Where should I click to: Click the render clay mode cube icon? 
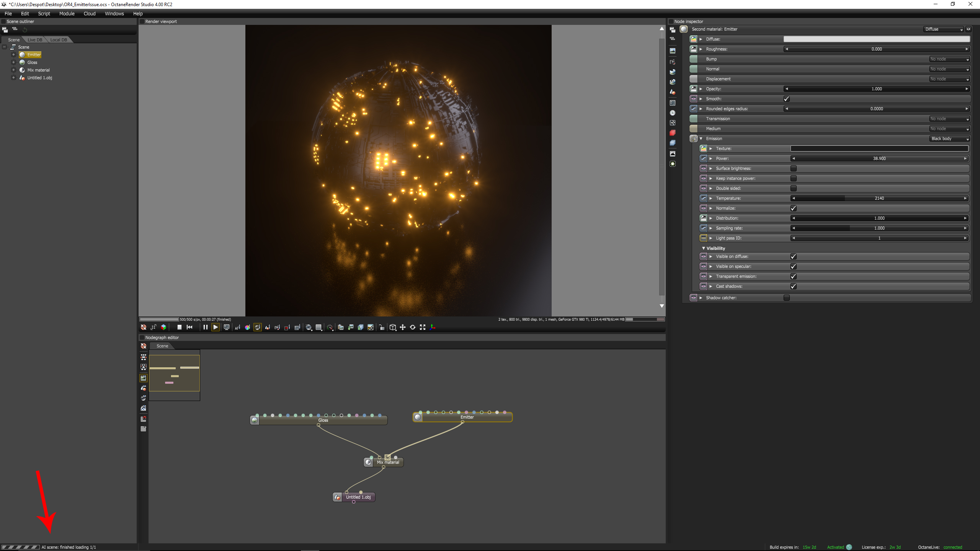click(x=163, y=327)
